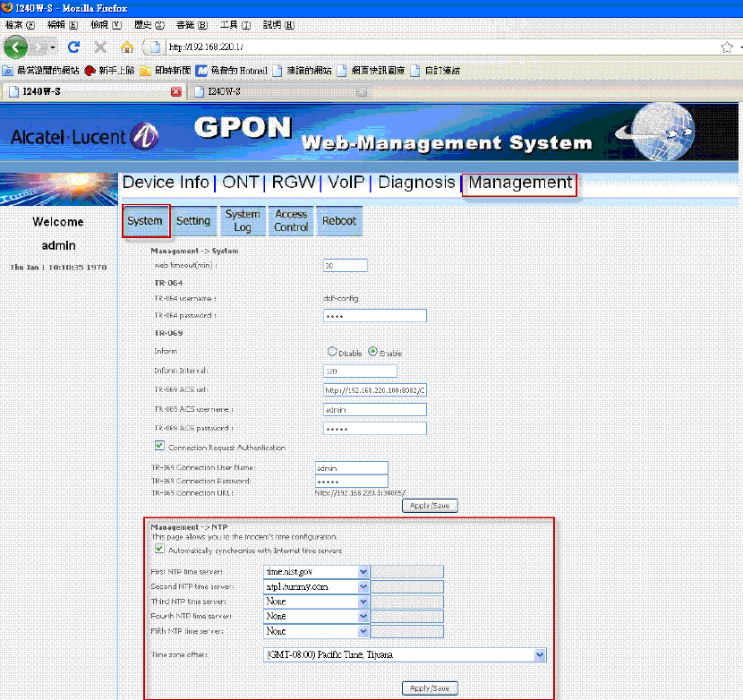The height and width of the screenshot is (700, 743).
Task: Click the browser Back arrow button
Action: pos(15,47)
